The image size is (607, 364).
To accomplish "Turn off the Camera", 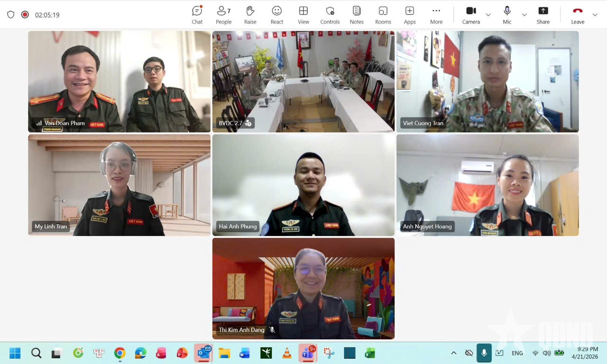I will (471, 14).
